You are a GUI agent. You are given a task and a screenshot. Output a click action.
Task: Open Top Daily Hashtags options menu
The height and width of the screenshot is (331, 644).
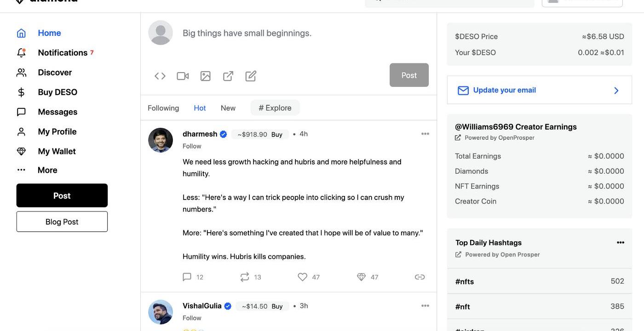(621, 242)
